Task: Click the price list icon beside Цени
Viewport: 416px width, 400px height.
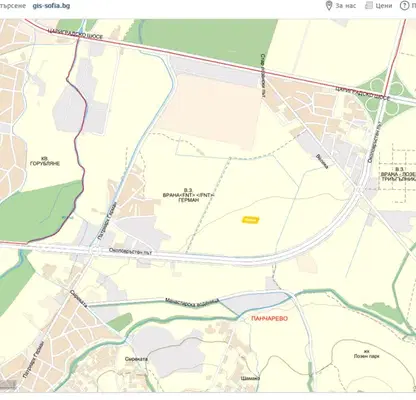Action: pyautogui.click(x=368, y=5)
